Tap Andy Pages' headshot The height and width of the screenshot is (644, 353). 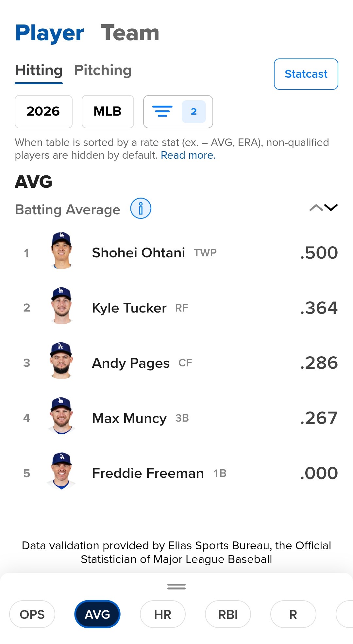(x=61, y=361)
